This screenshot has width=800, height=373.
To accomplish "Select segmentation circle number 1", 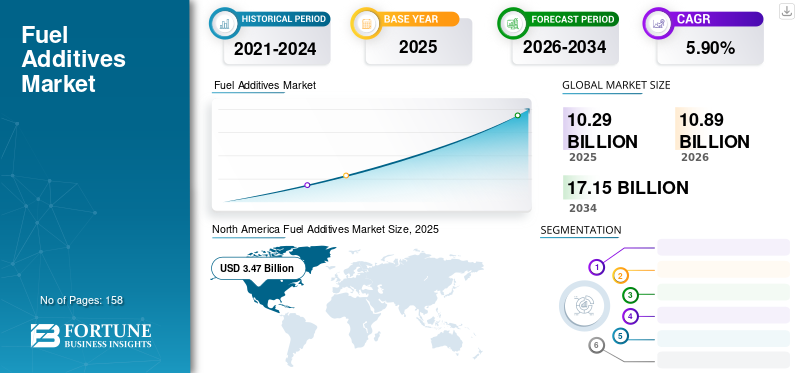I will 596,267.
